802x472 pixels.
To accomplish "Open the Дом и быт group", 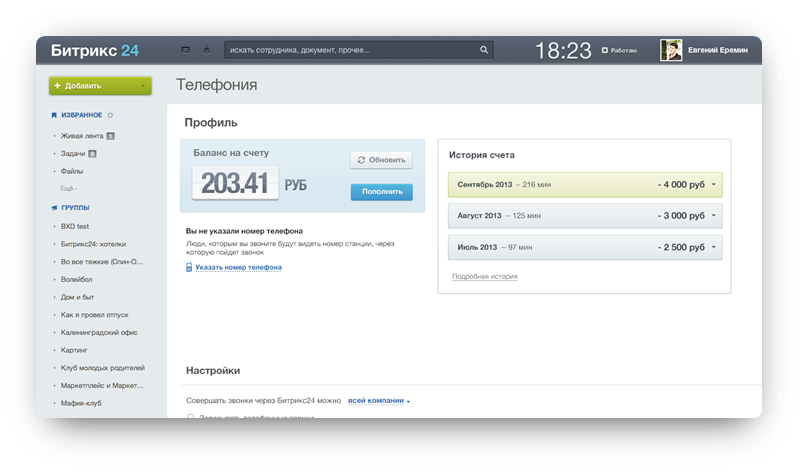I will [x=77, y=297].
